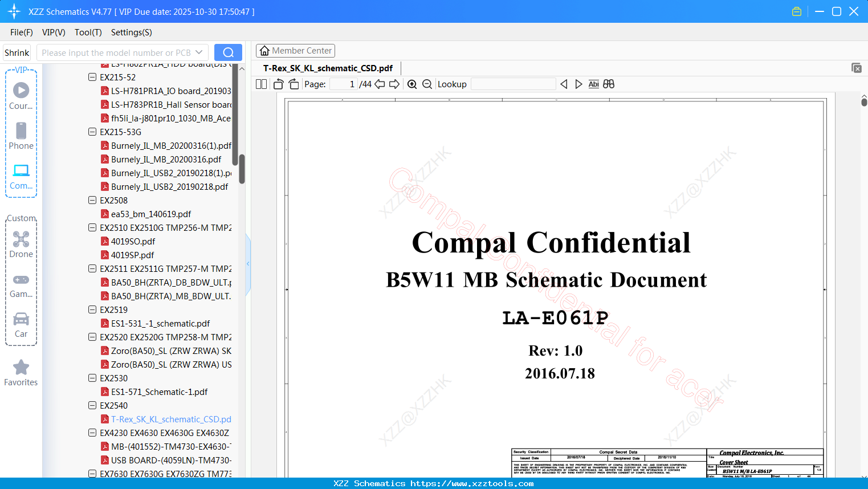Find next lookup result
This screenshot has width=868, height=489.
[x=578, y=84]
